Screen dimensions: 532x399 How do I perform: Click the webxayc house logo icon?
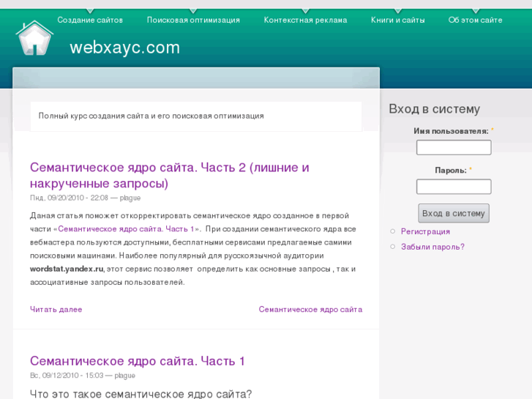(x=34, y=38)
